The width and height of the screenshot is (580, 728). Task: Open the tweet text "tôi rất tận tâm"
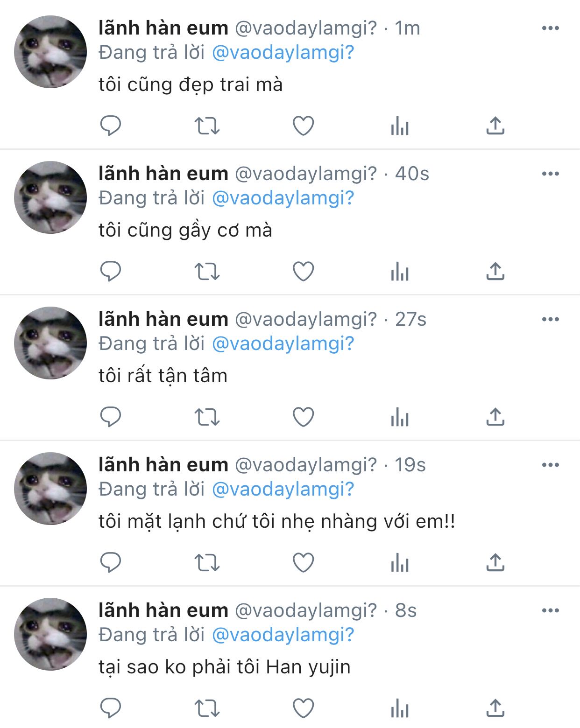tap(163, 376)
